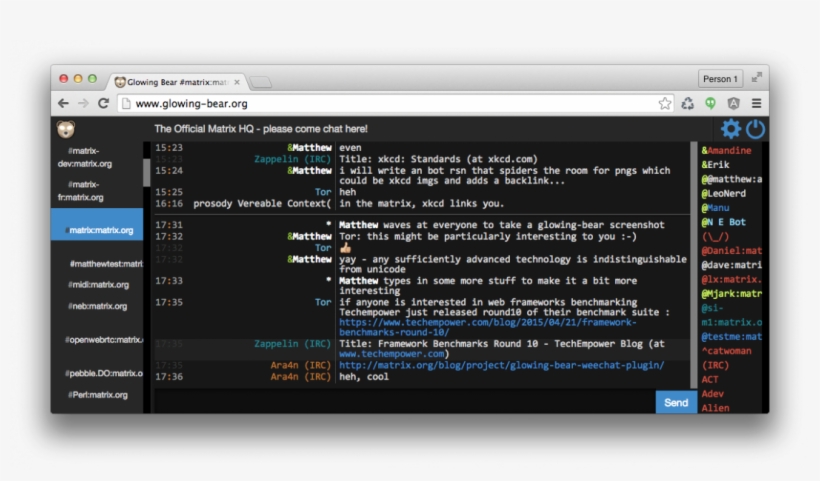The image size is (820, 481).
Task: Open the glowing-bear-weechat-plugin blog link
Action: [501, 365]
